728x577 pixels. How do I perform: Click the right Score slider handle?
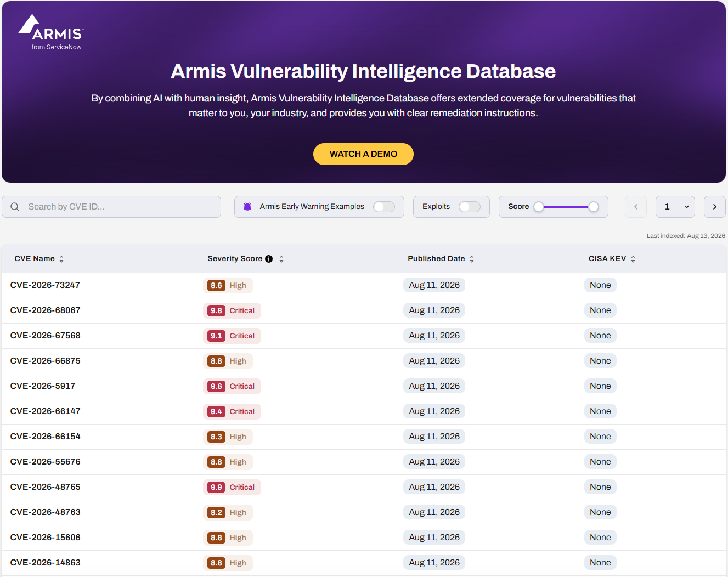[594, 207]
